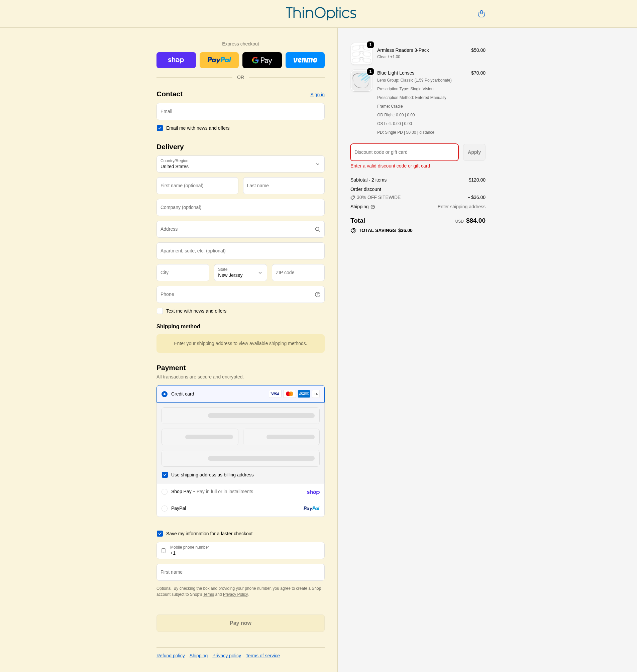Pay with PayPal express button
The image size is (637, 672).
pos(219,60)
